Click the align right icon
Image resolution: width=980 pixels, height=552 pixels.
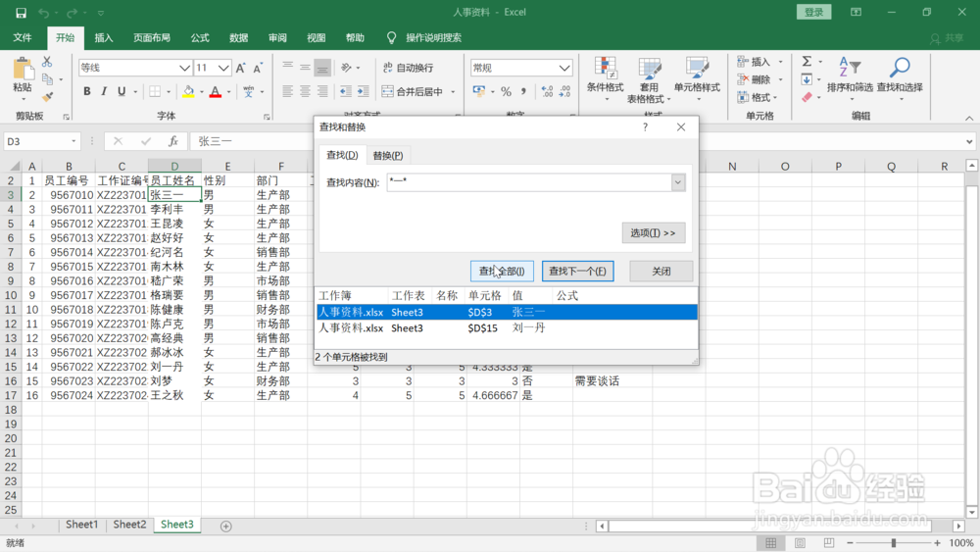(322, 91)
